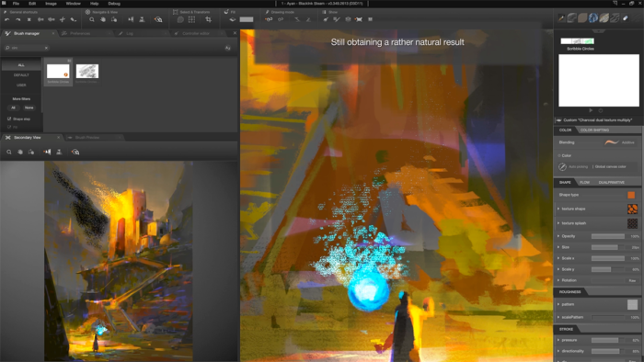The height and width of the screenshot is (362, 644).
Task: Switch to the COLOR SHIFTING tab
Action: click(594, 130)
